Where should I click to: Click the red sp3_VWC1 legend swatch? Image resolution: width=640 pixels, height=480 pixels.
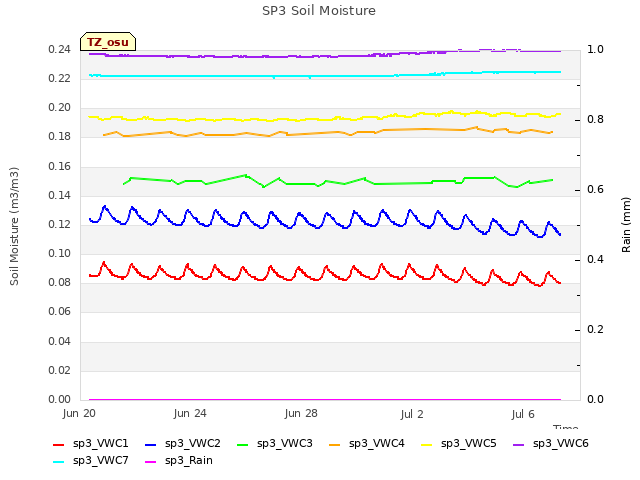(59, 445)
